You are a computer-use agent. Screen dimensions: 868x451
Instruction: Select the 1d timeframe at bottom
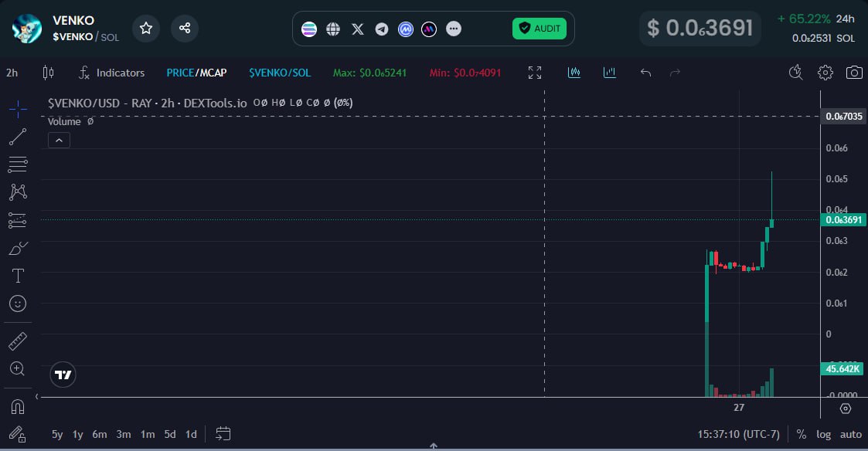point(191,434)
